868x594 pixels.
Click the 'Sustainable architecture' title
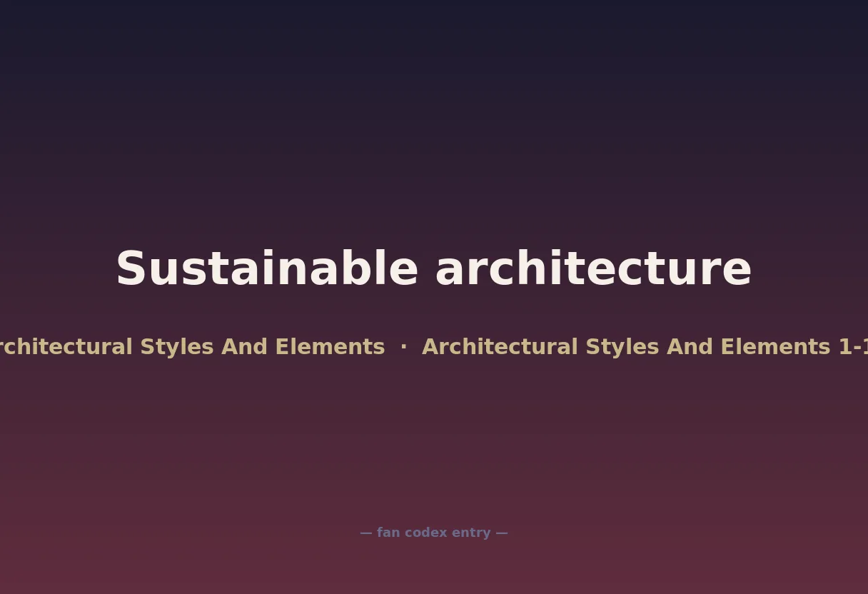pyautogui.click(x=434, y=269)
